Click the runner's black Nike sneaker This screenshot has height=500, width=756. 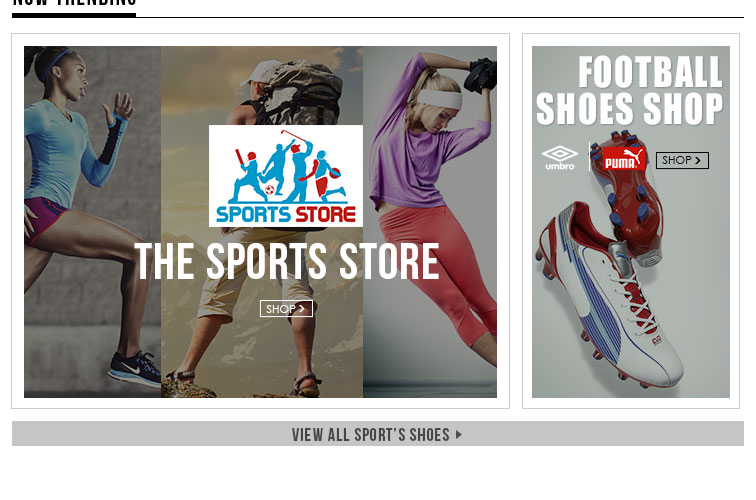coord(135,369)
